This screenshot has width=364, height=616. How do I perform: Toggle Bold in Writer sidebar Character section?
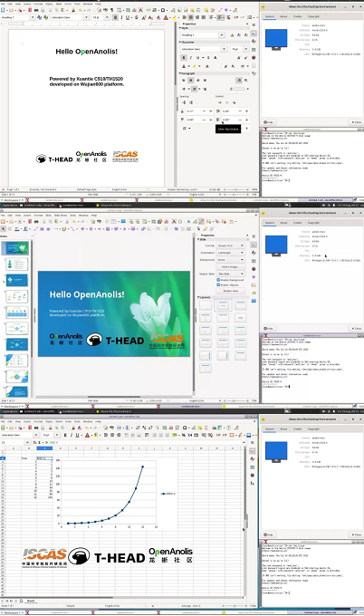tap(184, 58)
